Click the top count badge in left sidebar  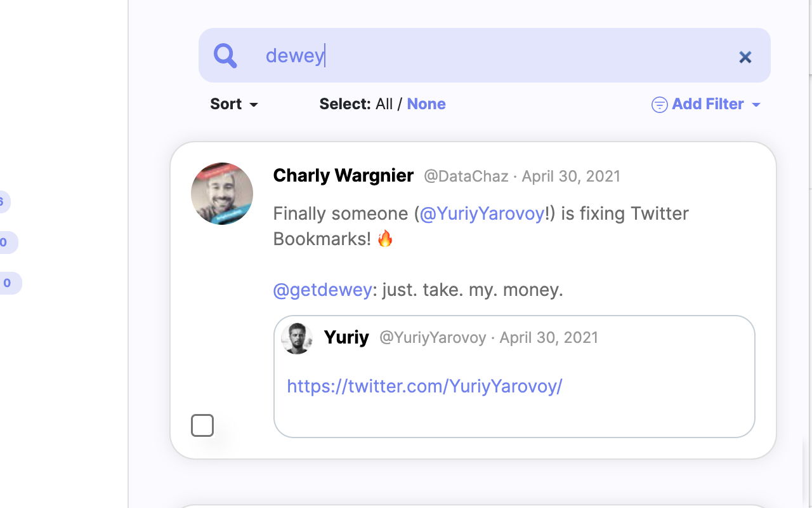(3, 202)
